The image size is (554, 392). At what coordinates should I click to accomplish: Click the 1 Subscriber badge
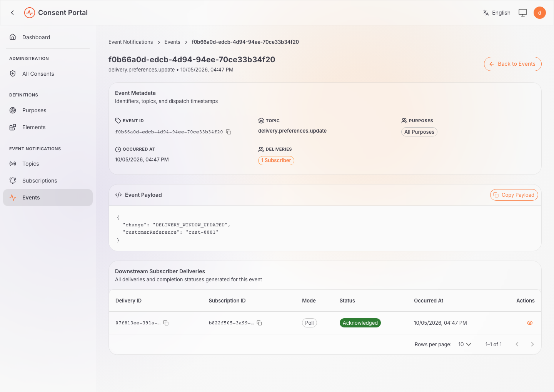point(276,161)
